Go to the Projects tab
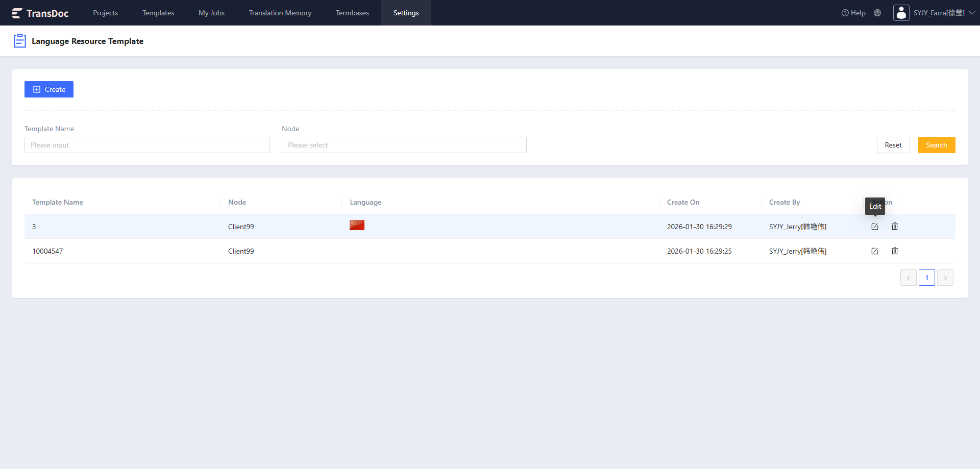This screenshot has width=980, height=469. tap(105, 13)
